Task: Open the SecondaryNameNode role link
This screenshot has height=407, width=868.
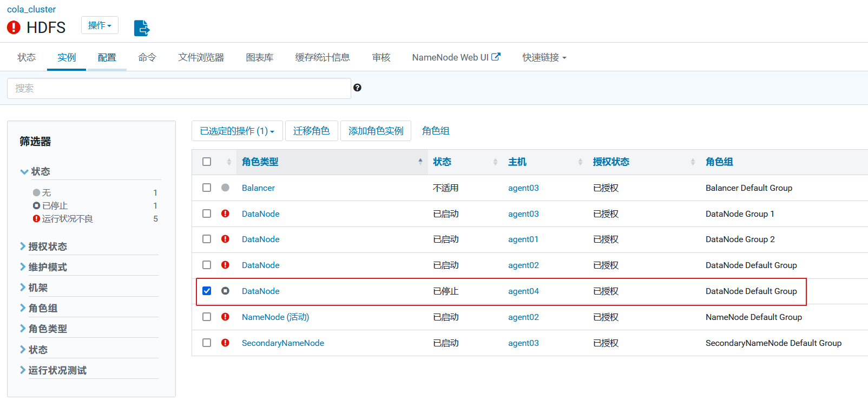Action: [283, 343]
